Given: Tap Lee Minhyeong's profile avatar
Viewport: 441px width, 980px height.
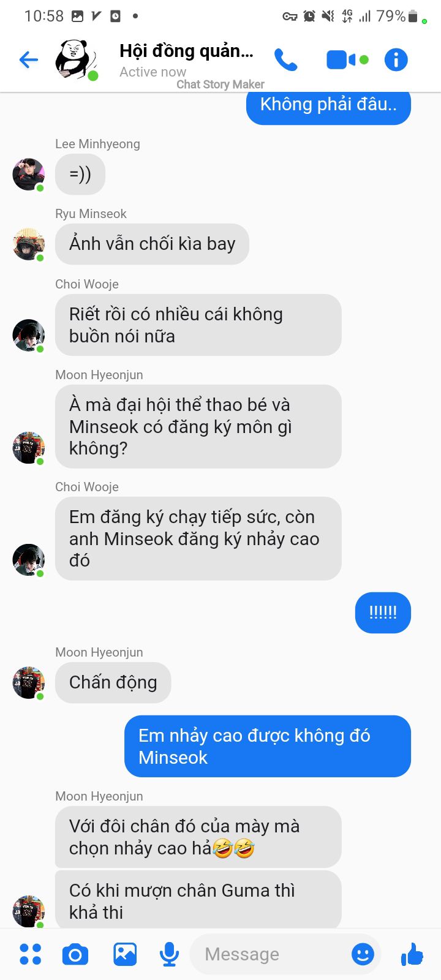Looking at the screenshot, I should (x=29, y=175).
